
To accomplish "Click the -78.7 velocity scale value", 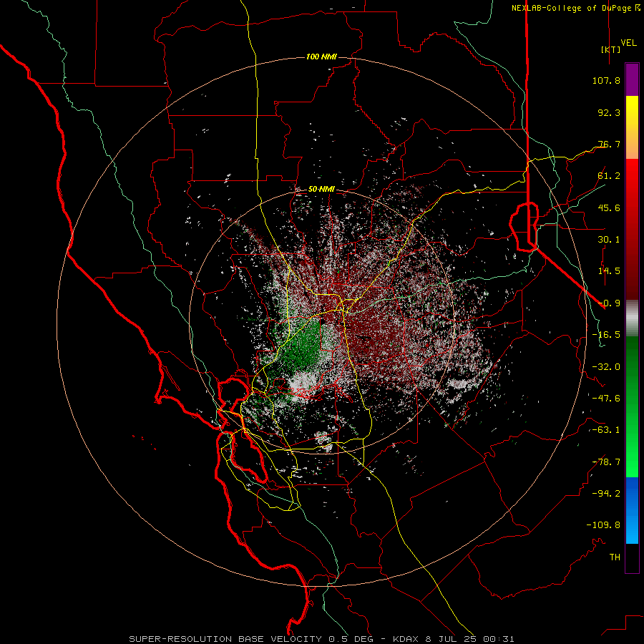I will click(606, 462).
